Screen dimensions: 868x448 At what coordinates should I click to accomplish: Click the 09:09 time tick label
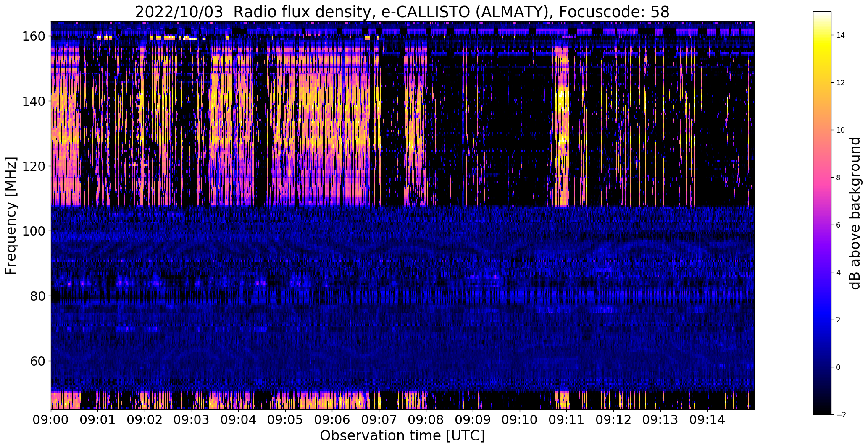(473, 419)
